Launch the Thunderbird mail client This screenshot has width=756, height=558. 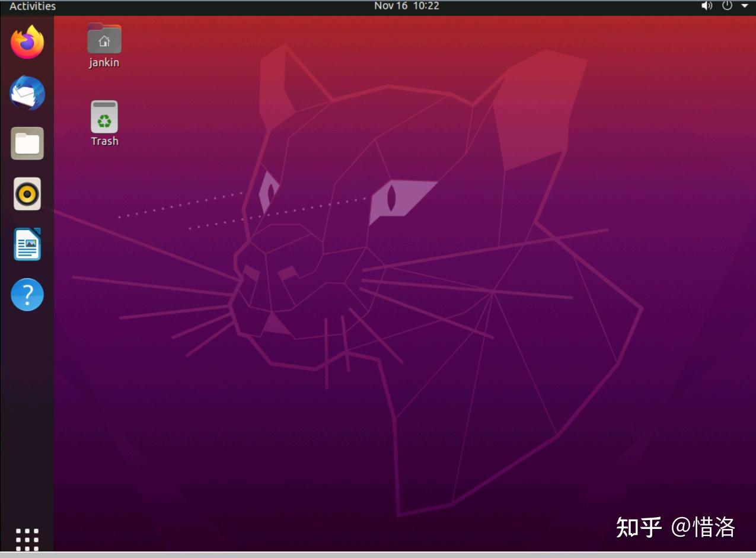(27, 93)
